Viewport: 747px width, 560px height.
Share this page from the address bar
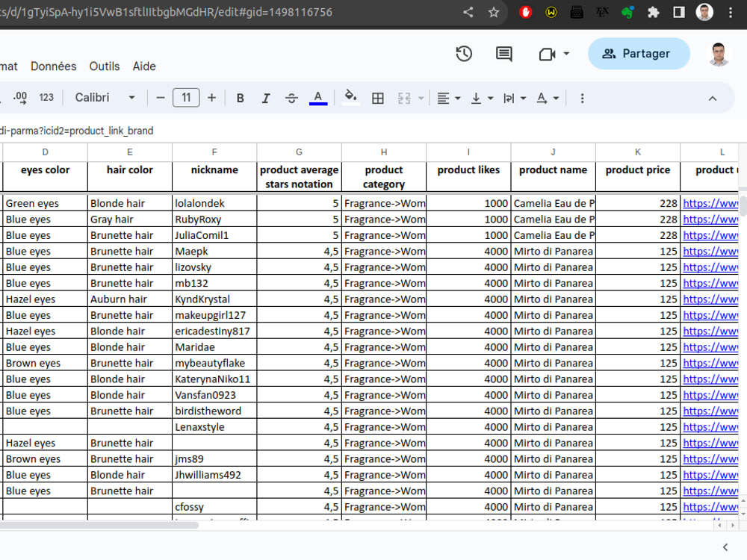pyautogui.click(x=468, y=13)
